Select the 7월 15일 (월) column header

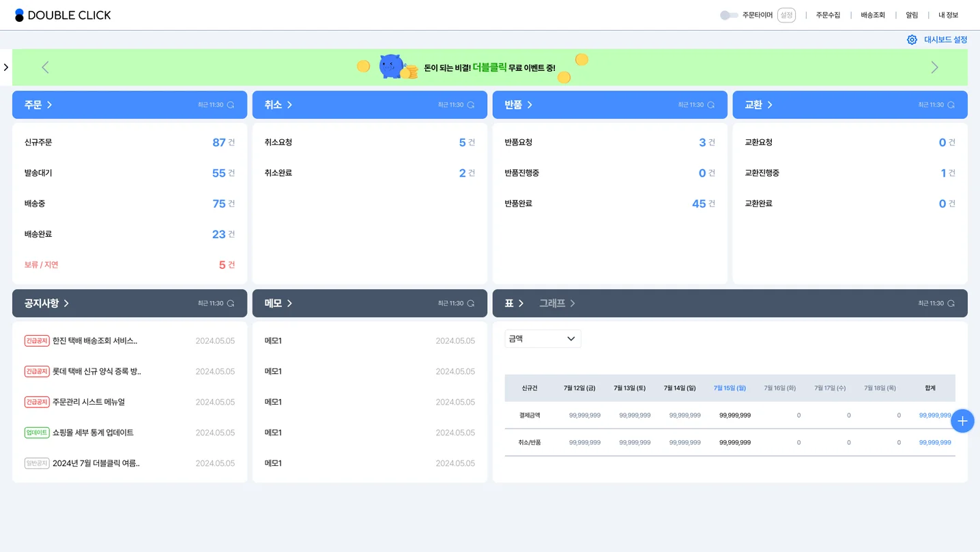(x=730, y=388)
